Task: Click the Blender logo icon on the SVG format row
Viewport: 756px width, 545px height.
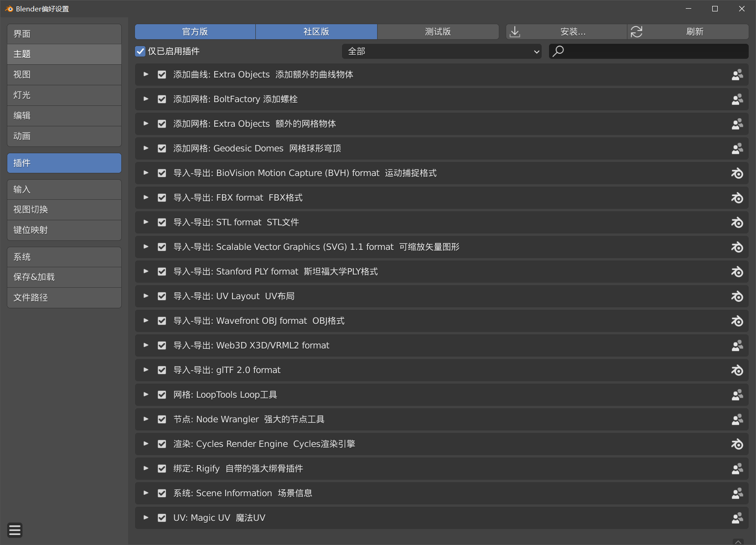Action: pos(737,247)
